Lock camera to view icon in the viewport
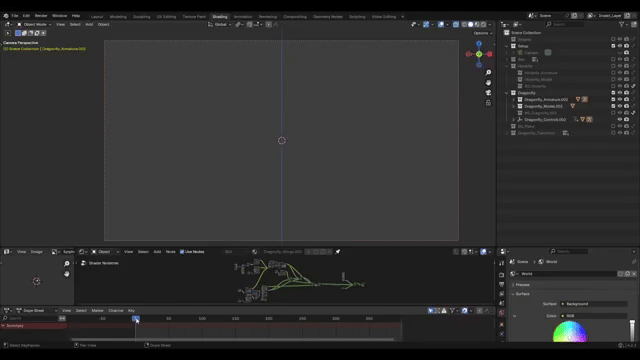 pos(488,103)
